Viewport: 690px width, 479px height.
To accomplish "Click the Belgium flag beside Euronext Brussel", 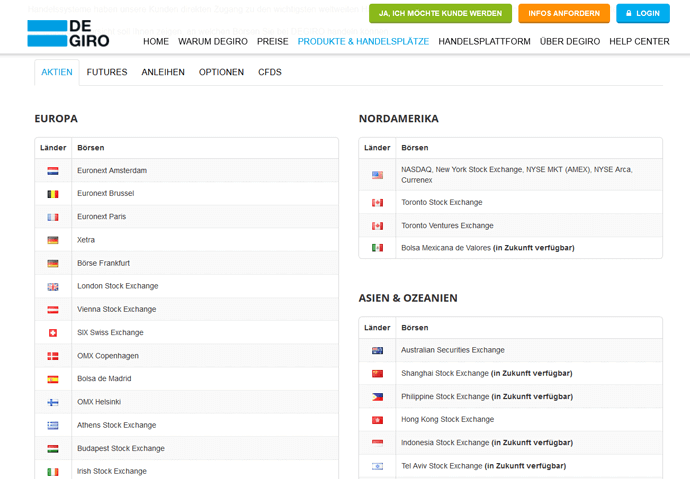I will point(53,194).
